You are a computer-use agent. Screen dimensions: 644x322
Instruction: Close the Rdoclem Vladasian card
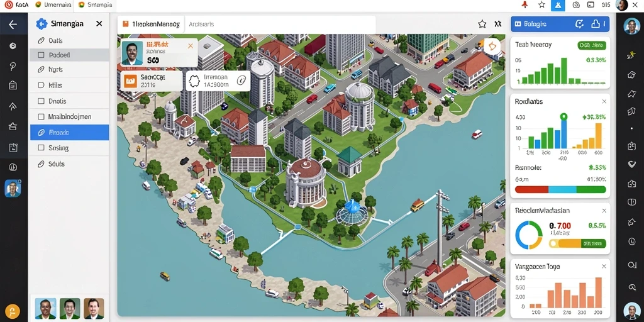click(604, 211)
